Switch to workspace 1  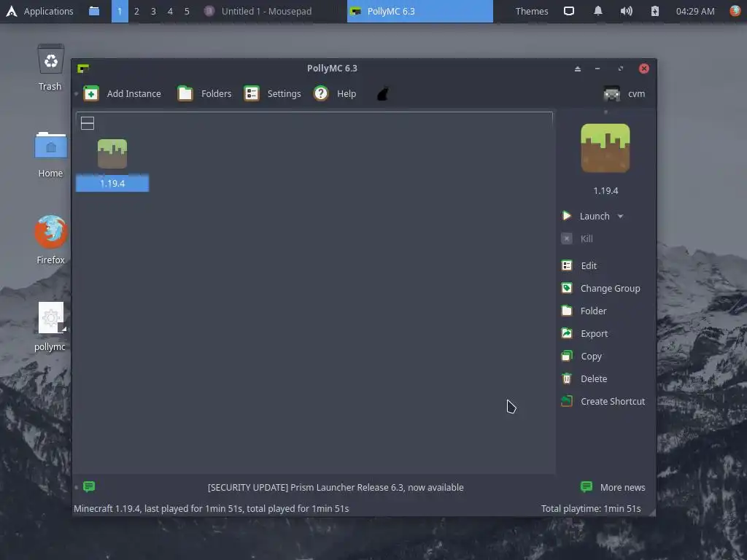pyautogui.click(x=120, y=11)
